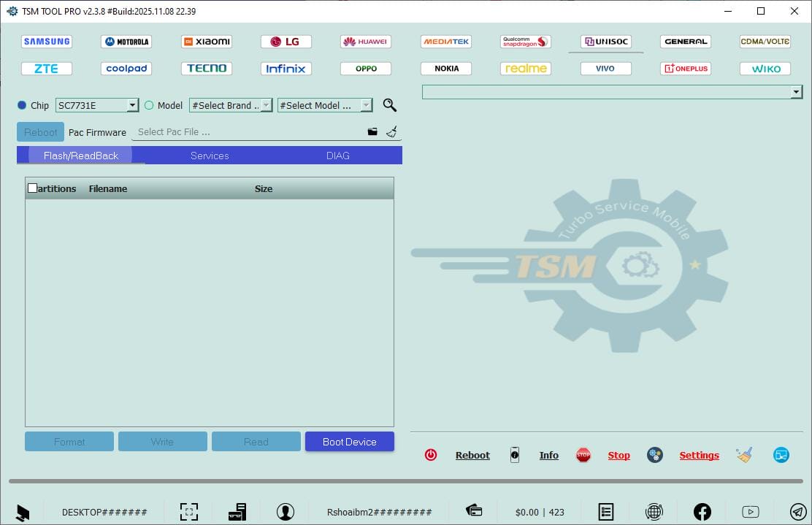The image size is (812, 525).
Task: Click the Boot Device button
Action: coord(349,441)
